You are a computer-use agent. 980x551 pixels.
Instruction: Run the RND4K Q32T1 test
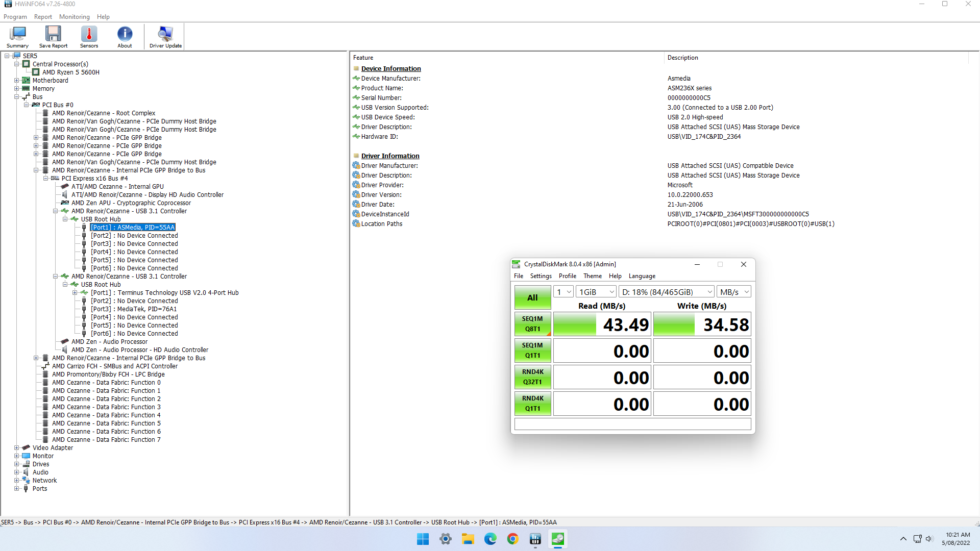532,377
